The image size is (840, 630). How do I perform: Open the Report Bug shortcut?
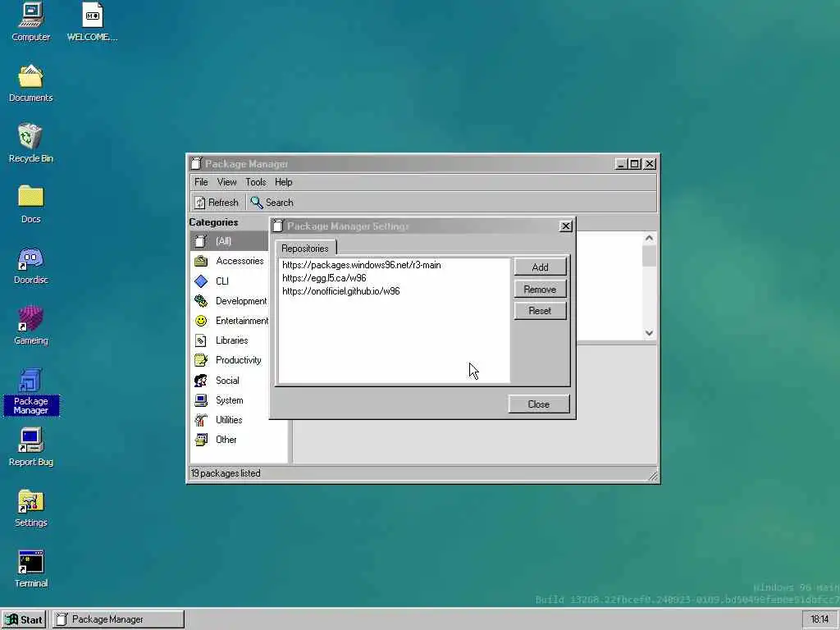tap(30, 447)
